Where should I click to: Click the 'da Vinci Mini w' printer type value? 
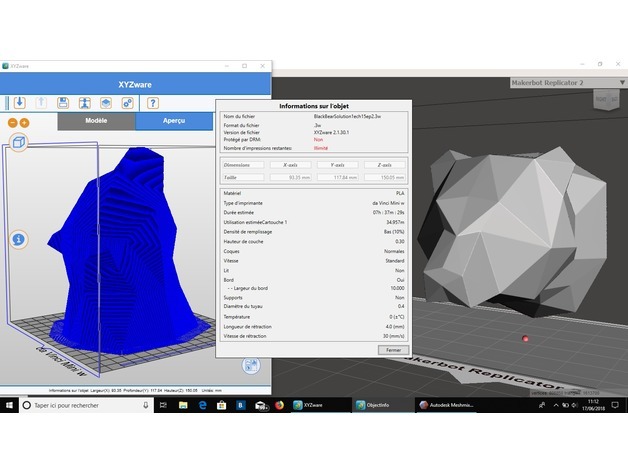388,203
